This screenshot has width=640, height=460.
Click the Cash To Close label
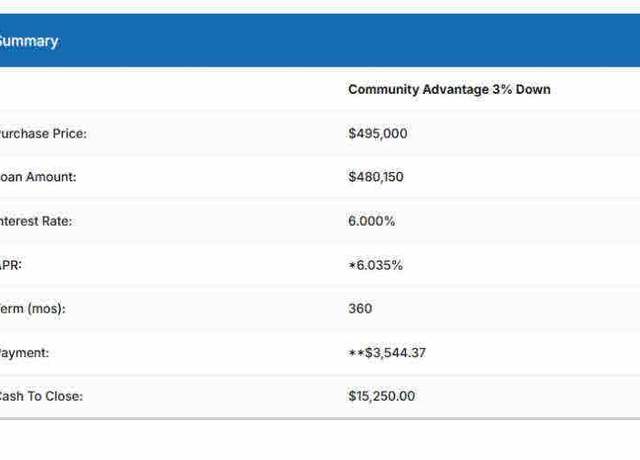pyautogui.click(x=41, y=396)
